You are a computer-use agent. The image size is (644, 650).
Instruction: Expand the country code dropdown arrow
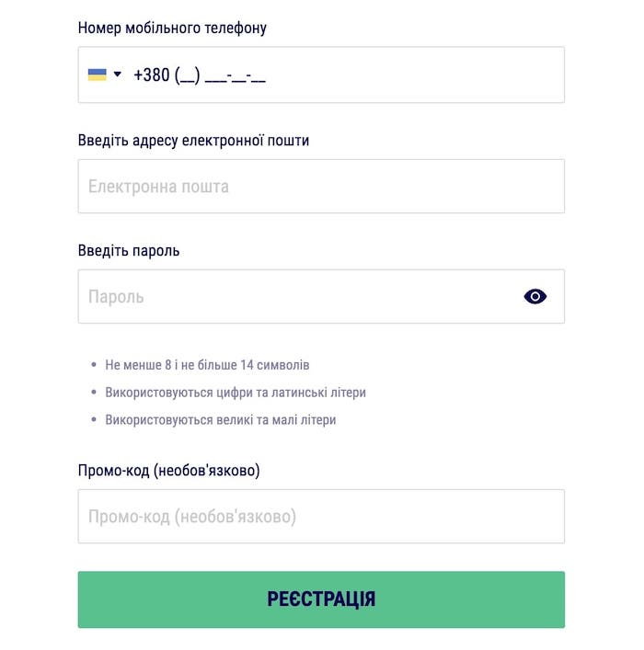tap(118, 74)
